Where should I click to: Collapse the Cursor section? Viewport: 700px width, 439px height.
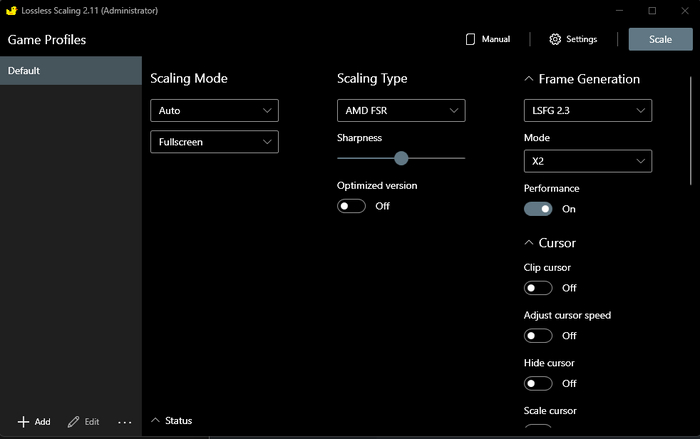coord(529,243)
